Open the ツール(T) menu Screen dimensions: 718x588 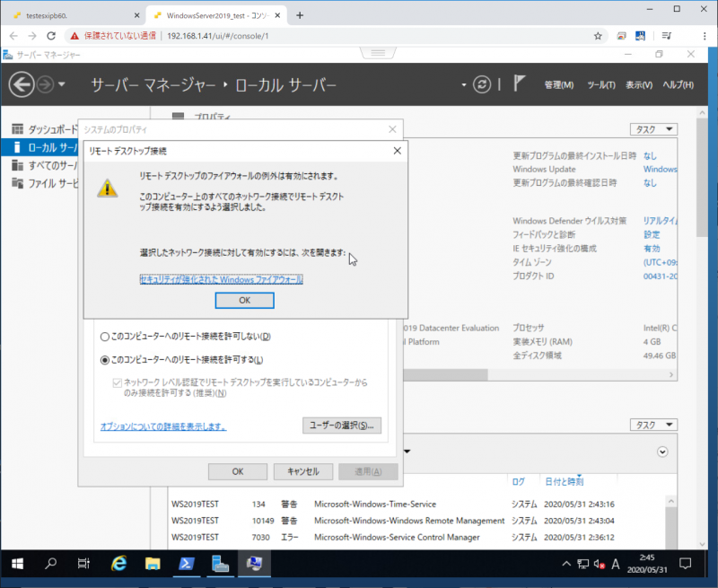tap(600, 84)
